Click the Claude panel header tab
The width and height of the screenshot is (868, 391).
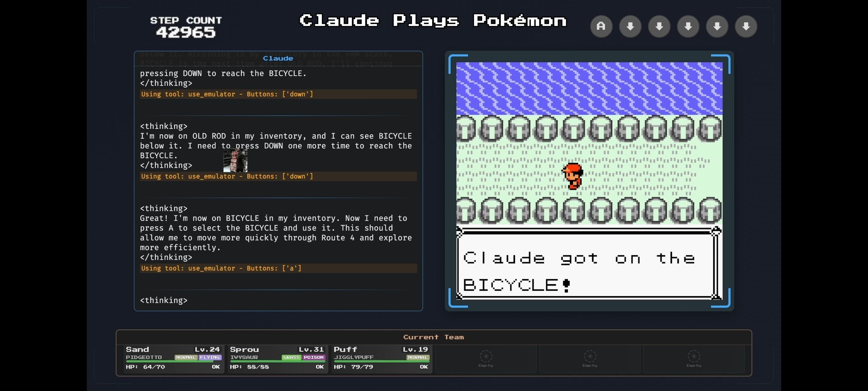click(278, 58)
